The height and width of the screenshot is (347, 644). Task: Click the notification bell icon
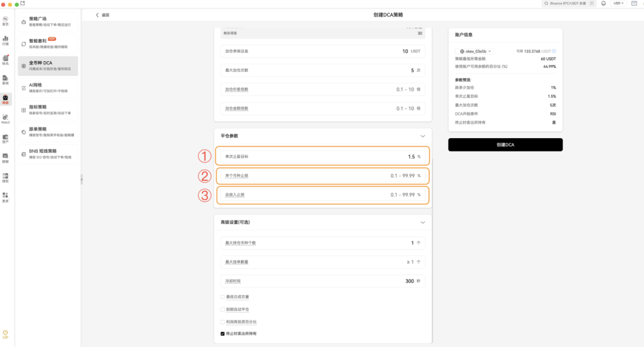point(604,3)
